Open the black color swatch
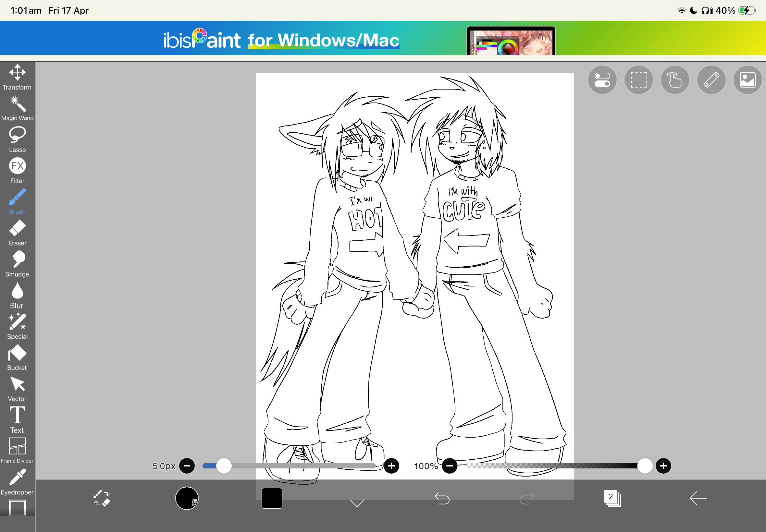766x532 pixels. 272,498
